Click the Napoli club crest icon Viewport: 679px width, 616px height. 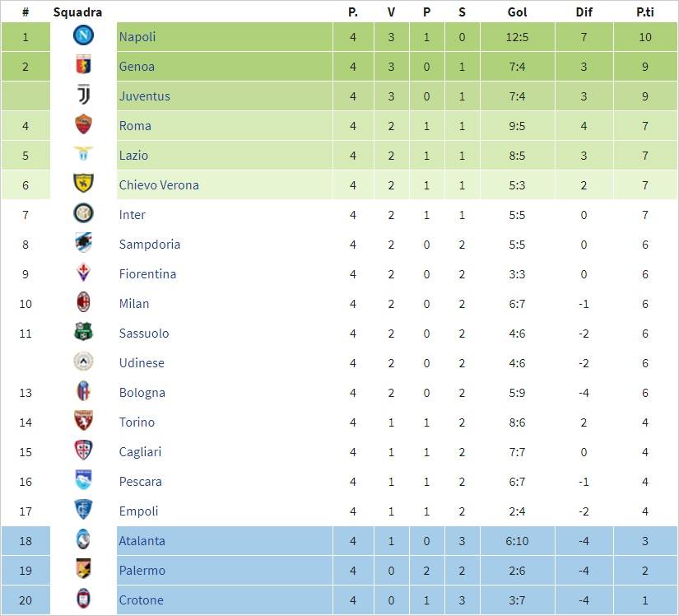tap(83, 36)
